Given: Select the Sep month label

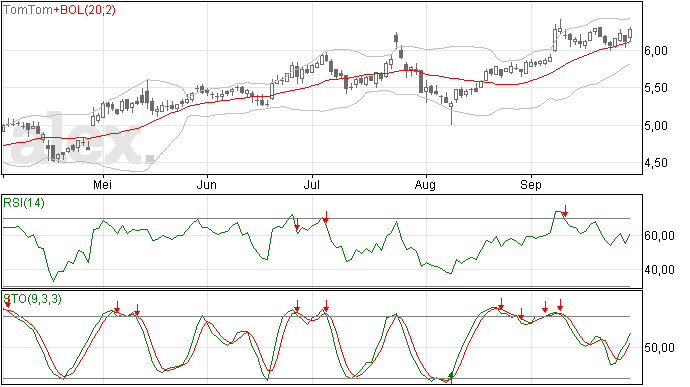Looking at the screenshot, I should click(x=531, y=185).
